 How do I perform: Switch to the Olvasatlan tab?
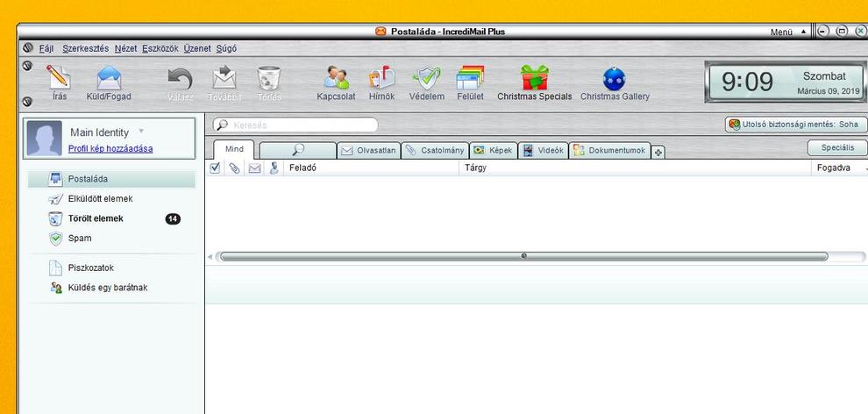pos(369,150)
